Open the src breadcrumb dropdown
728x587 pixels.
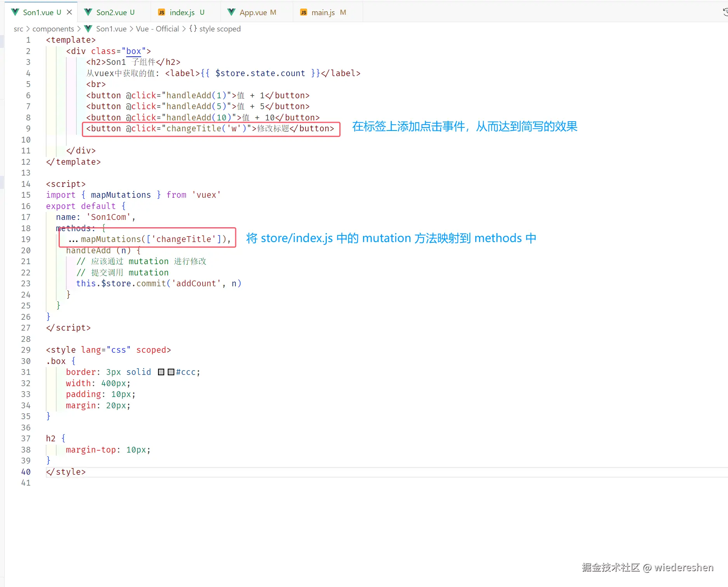click(18, 28)
